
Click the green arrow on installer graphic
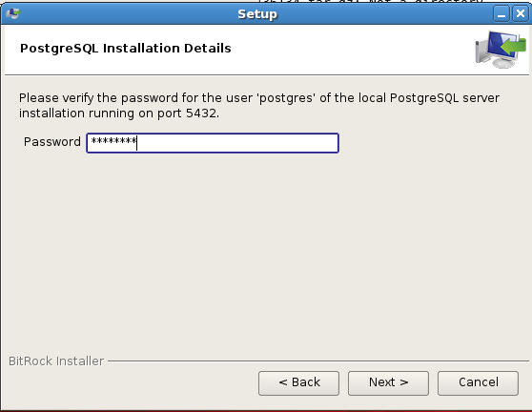[514, 47]
